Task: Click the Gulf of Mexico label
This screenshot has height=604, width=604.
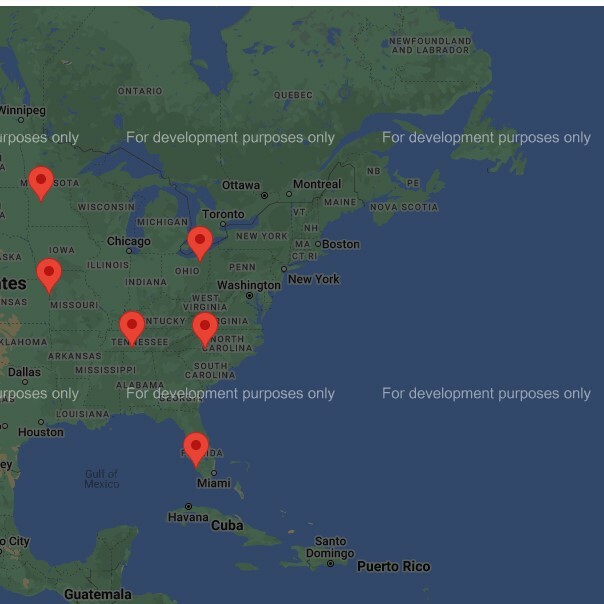Action: pyautogui.click(x=102, y=479)
